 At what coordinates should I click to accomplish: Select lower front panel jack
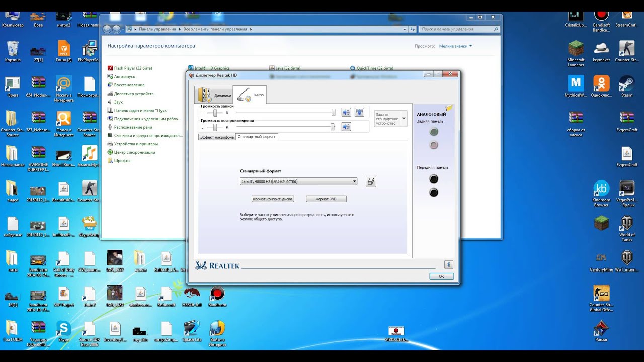tap(434, 192)
